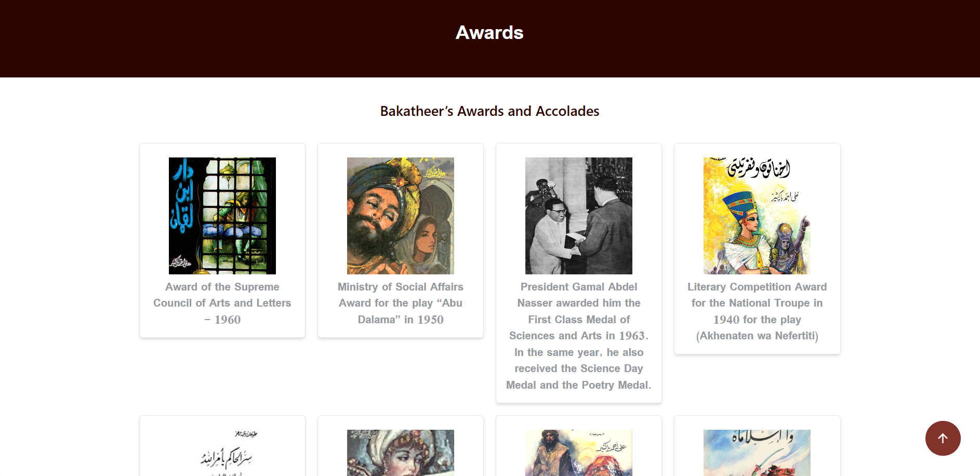Click the 'Literary Competition Award' caption
Screen dimensions: 980x476
pyautogui.click(x=757, y=311)
